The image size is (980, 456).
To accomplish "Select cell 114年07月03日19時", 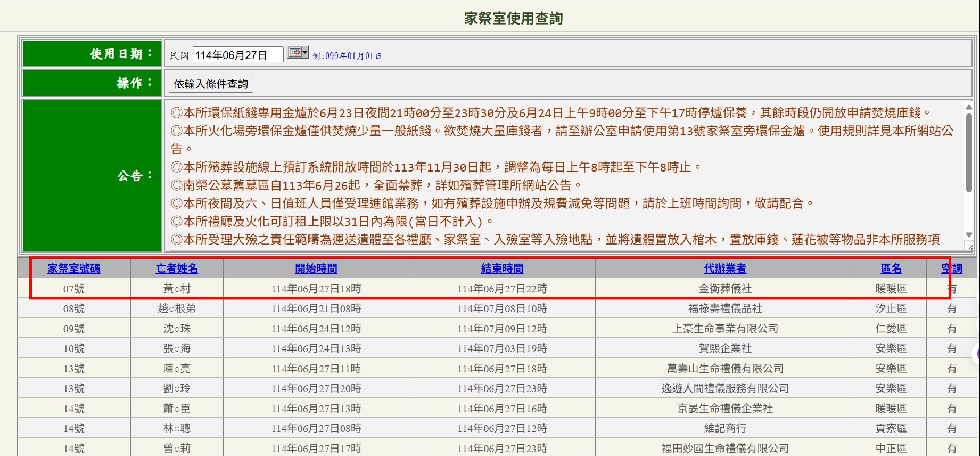I will (x=502, y=348).
